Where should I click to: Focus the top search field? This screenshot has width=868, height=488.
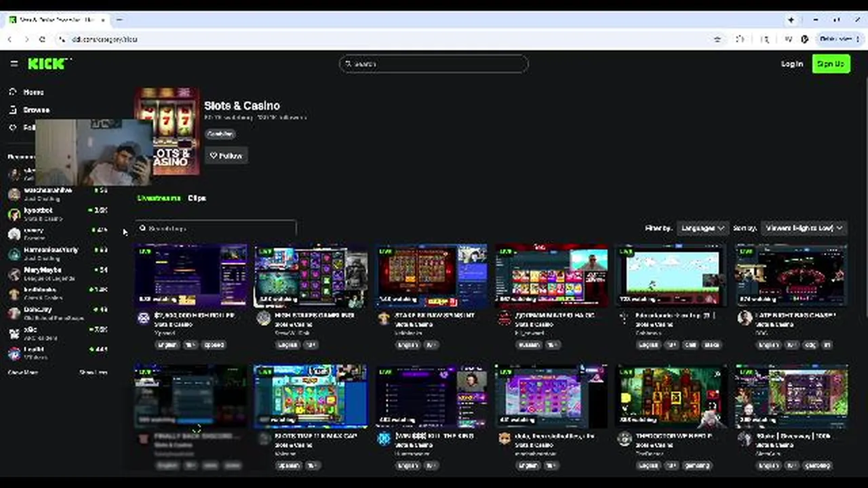click(x=434, y=64)
